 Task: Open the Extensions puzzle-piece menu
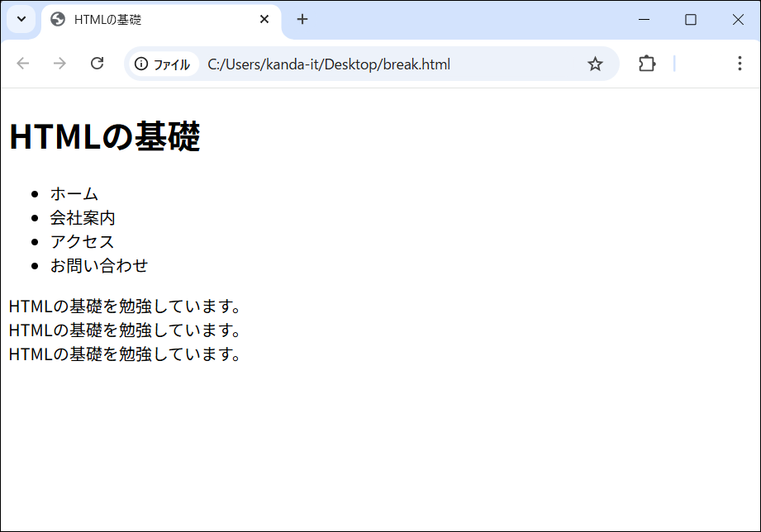646,64
